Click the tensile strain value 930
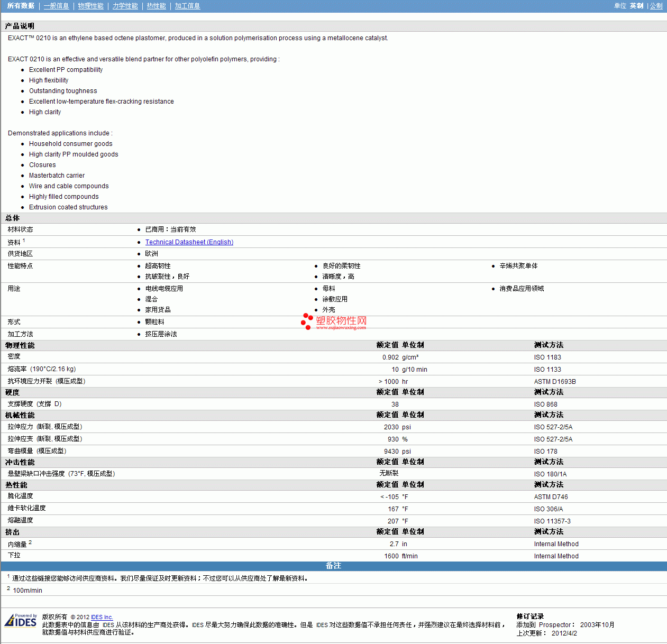The image size is (667, 644). point(393,439)
